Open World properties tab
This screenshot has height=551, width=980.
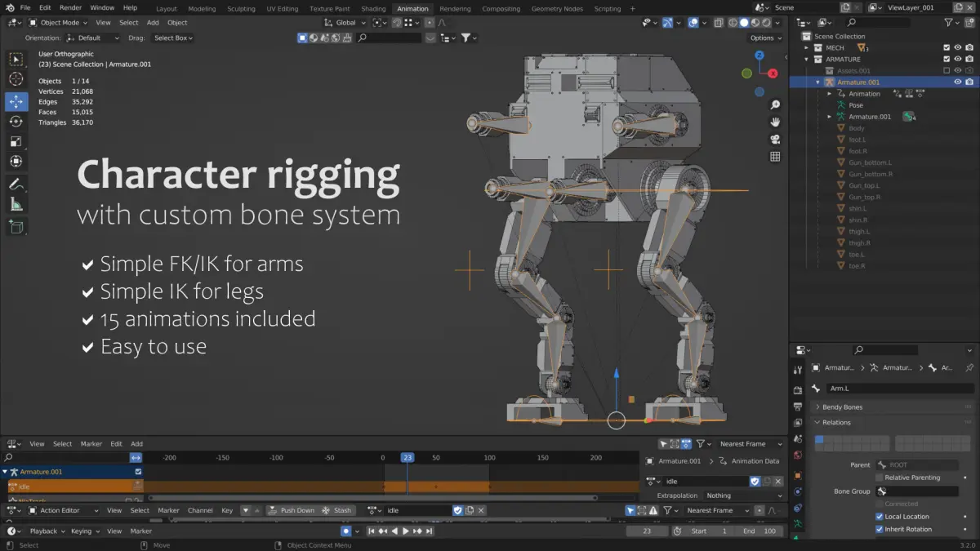click(x=798, y=455)
